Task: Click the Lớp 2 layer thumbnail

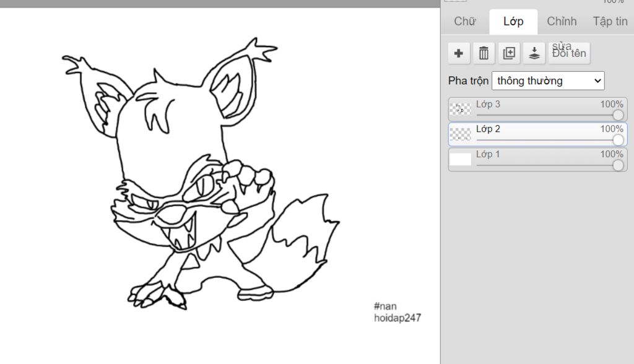Action: pyautogui.click(x=461, y=134)
